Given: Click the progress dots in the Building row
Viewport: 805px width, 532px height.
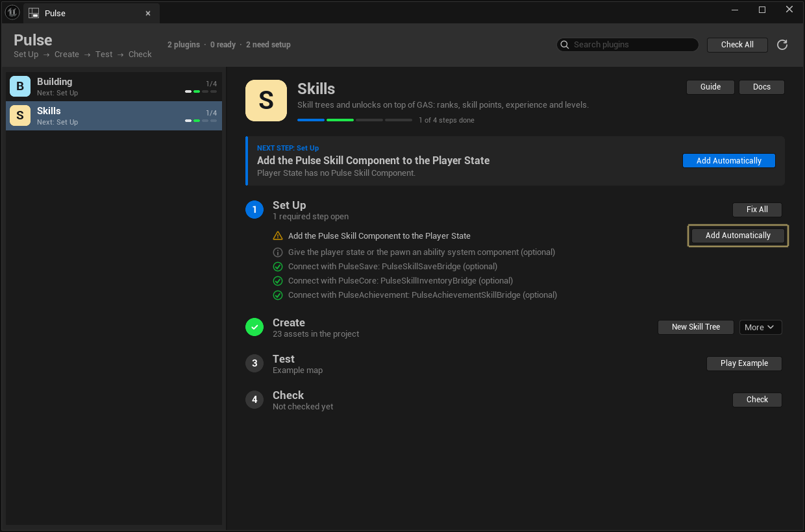Looking at the screenshot, I should [x=201, y=91].
